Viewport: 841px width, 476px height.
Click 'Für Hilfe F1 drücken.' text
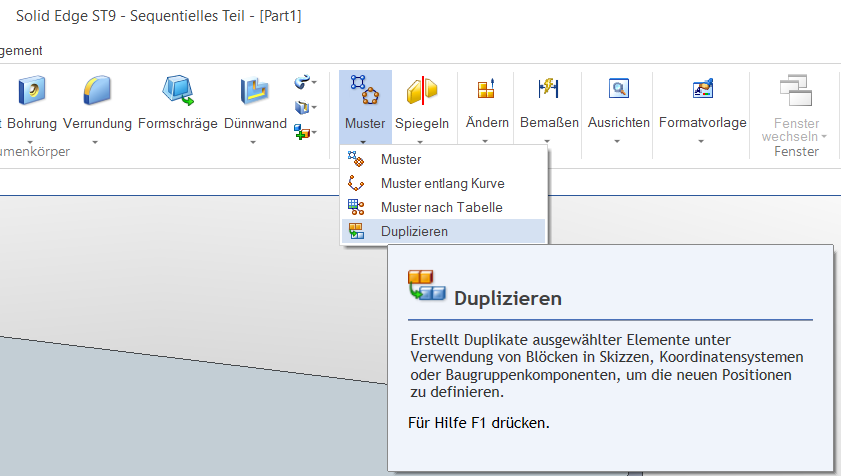click(x=478, y=423)
